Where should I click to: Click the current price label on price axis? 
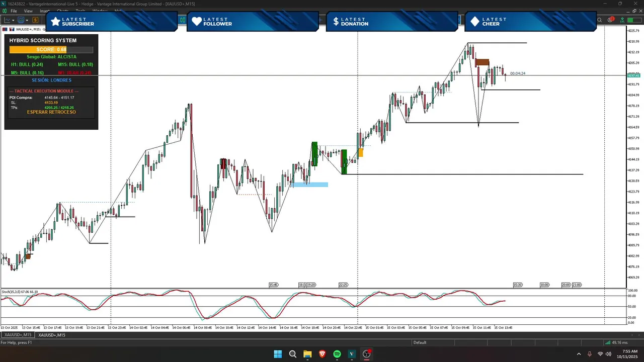(x=633, y=75)
